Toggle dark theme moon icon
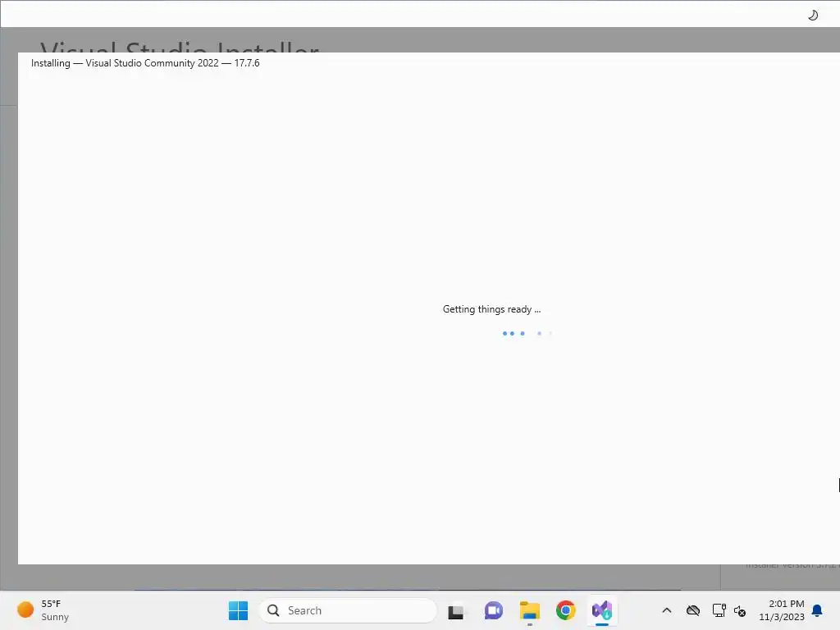This screenshot has height=630, width=840. tap(813, 15)
